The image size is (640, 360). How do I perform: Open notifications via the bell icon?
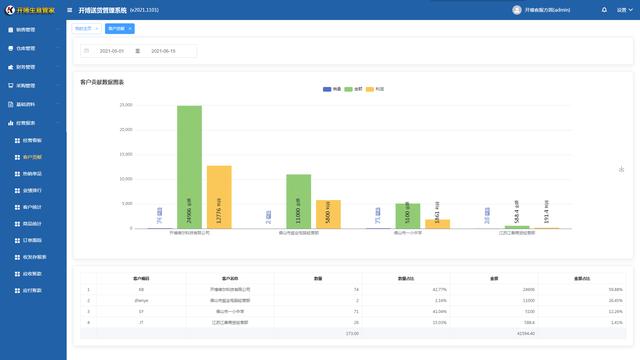pos(604,10)
